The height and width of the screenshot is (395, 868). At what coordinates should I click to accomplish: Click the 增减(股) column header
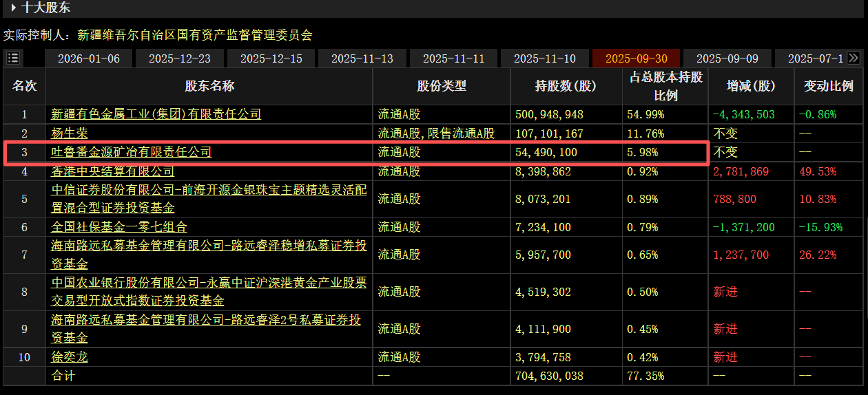point(751,86)
